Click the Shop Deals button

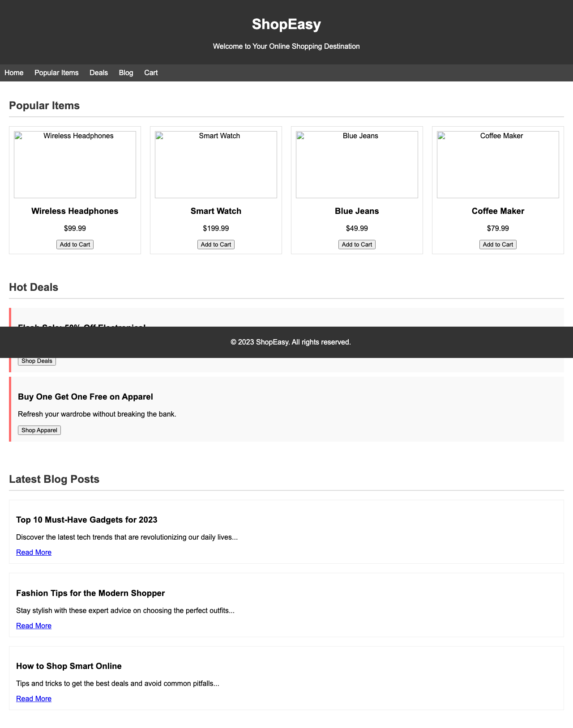37,361
